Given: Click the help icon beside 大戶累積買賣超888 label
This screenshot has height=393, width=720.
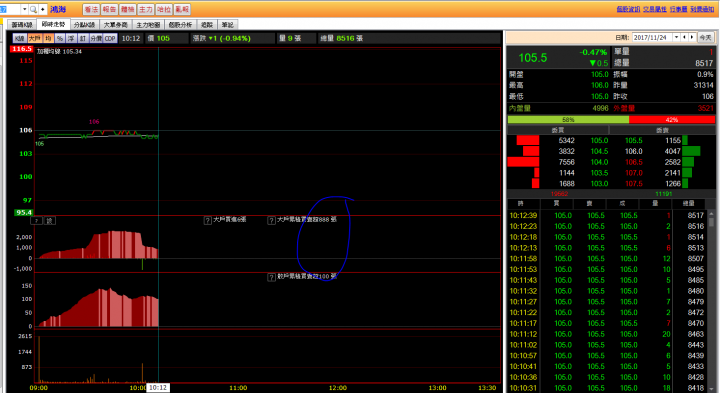Looking at the screenshot, I should click(x=271, y=220).
